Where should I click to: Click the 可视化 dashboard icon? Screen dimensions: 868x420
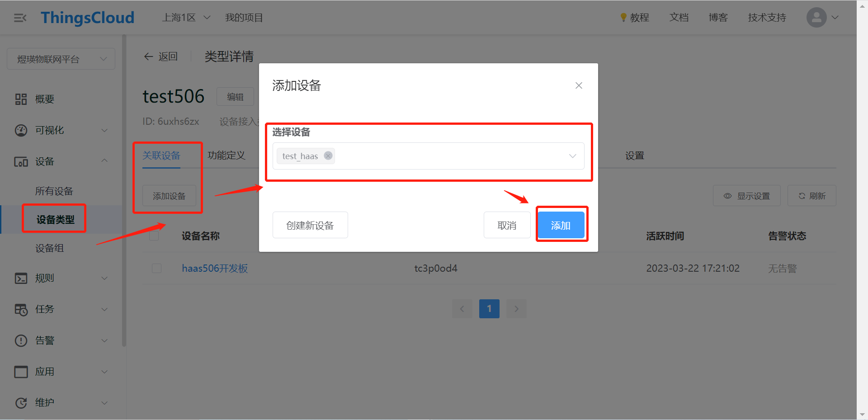point(21,130)
